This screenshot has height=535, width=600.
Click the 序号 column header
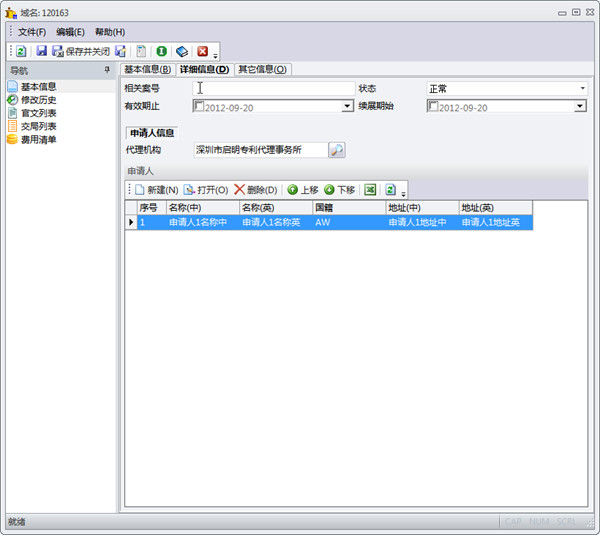[x=152, y=208]
